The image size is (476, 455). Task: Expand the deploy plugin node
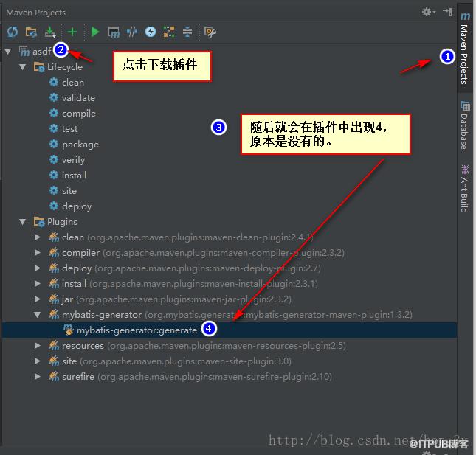(x=38, y=268)
